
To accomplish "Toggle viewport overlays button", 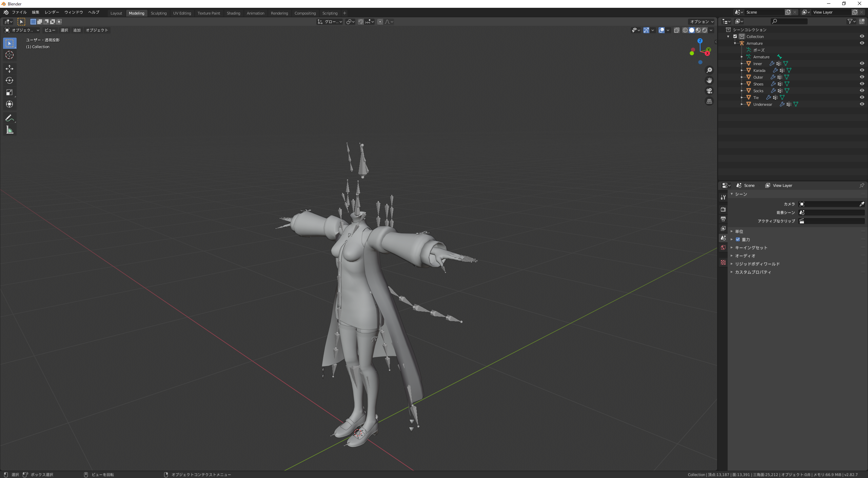I will click(x=661, y=31).
